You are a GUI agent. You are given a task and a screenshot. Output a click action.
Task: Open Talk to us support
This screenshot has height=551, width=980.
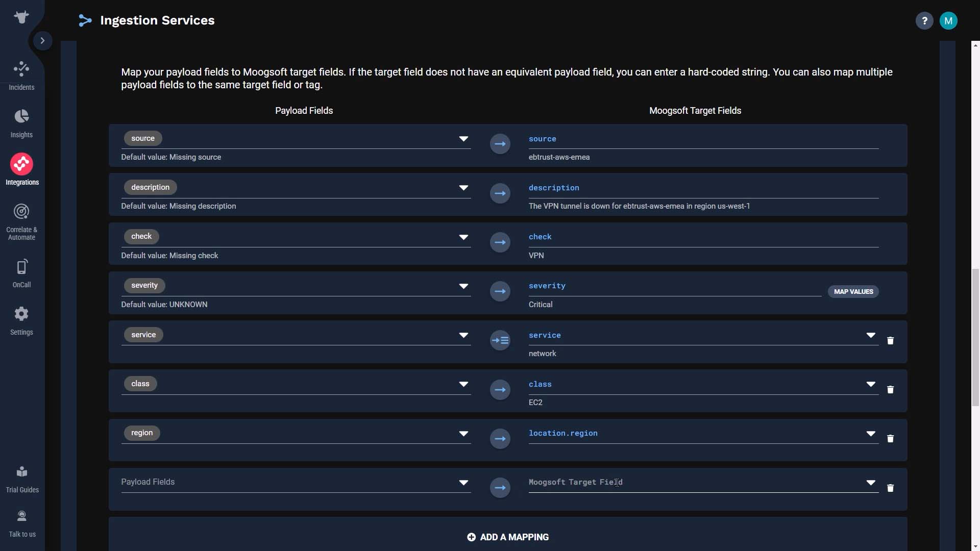pos(22,524)
